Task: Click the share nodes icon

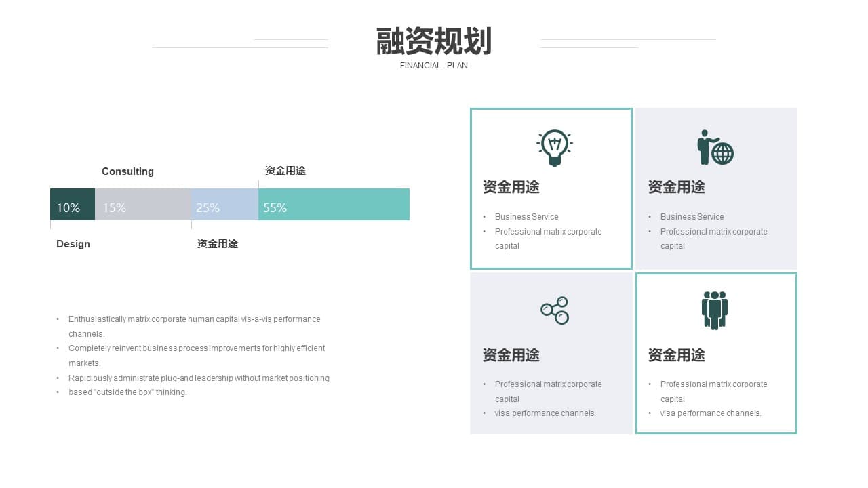Action: point(555,310)
